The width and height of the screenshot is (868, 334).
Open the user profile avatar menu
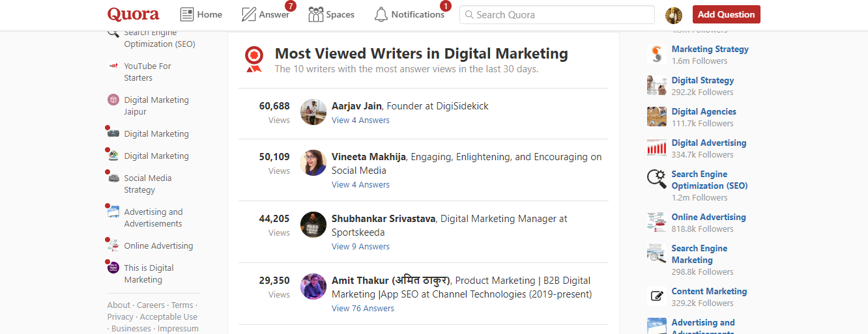click(674, 15)
